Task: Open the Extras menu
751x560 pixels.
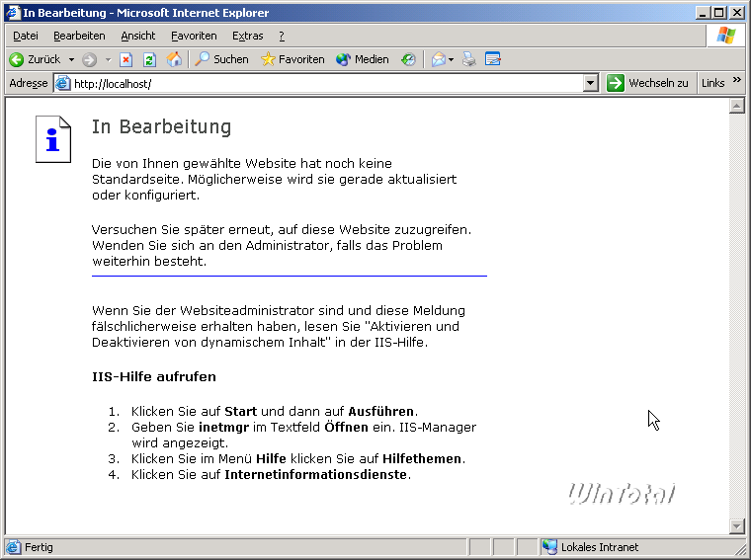Action: point(248,36)
